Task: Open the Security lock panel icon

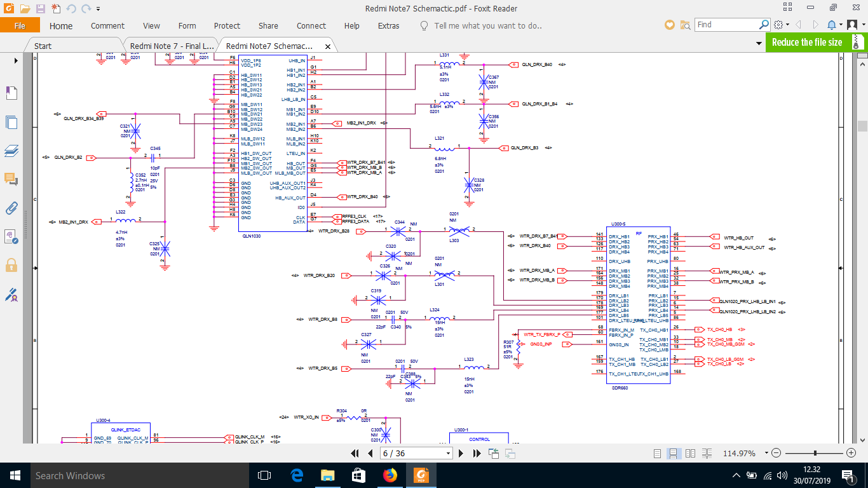Action: 11,265
